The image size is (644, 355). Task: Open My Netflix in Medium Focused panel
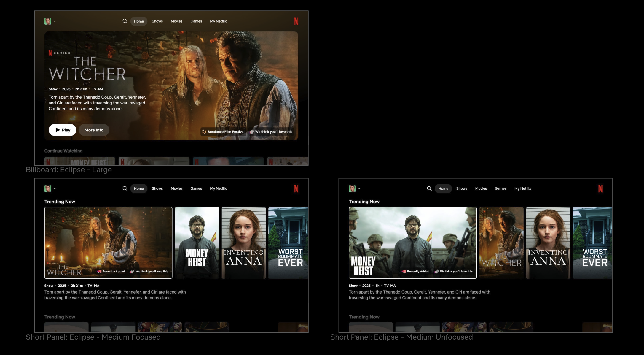(x=218, y=188)
